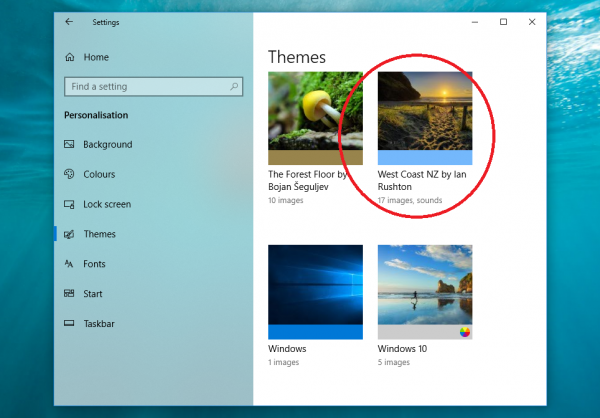The height and width of the screenshot is (418, 600).
Task: Click the tan colour bar under Forest Floor
Action: (315, 157)
